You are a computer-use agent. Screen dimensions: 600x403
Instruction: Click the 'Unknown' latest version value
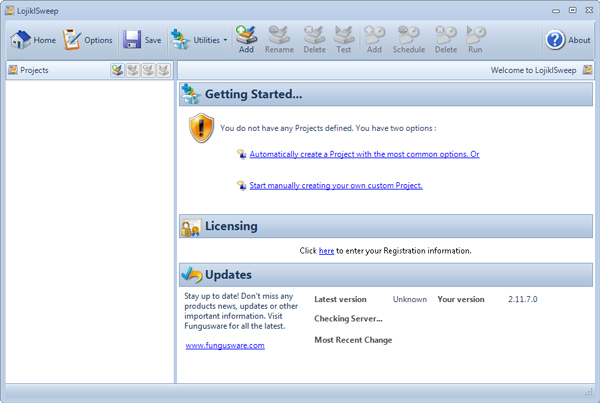[409, 299]
